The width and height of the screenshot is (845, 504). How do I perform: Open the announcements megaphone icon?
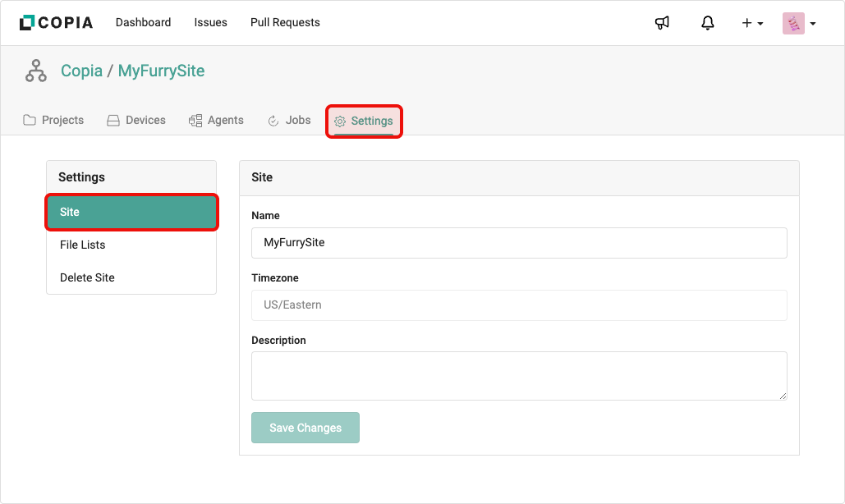point(662,23)
